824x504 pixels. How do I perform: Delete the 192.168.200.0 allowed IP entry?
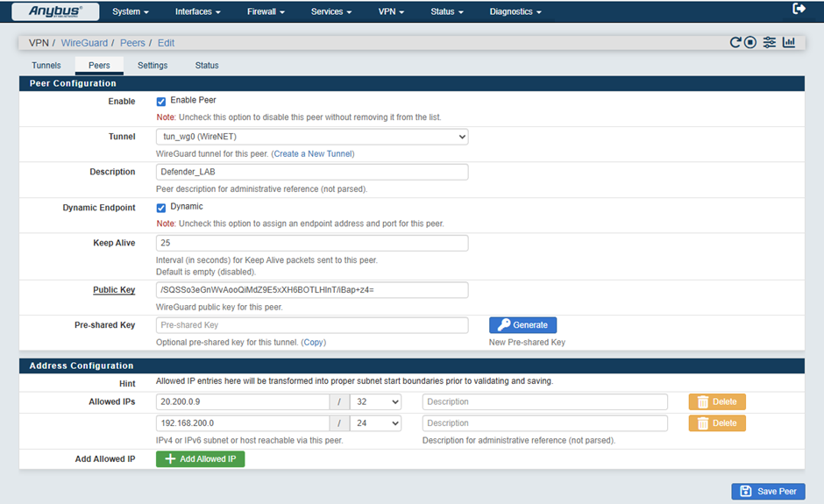point(716,423)
